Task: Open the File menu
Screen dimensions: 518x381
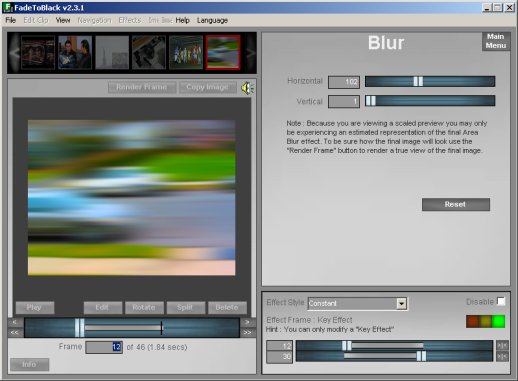Action: click(11, 20)
